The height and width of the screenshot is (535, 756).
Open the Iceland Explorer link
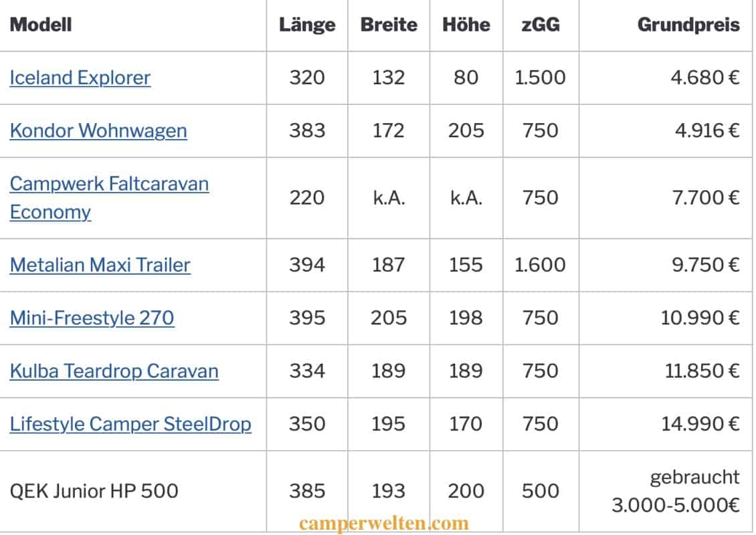pos(80,78)
